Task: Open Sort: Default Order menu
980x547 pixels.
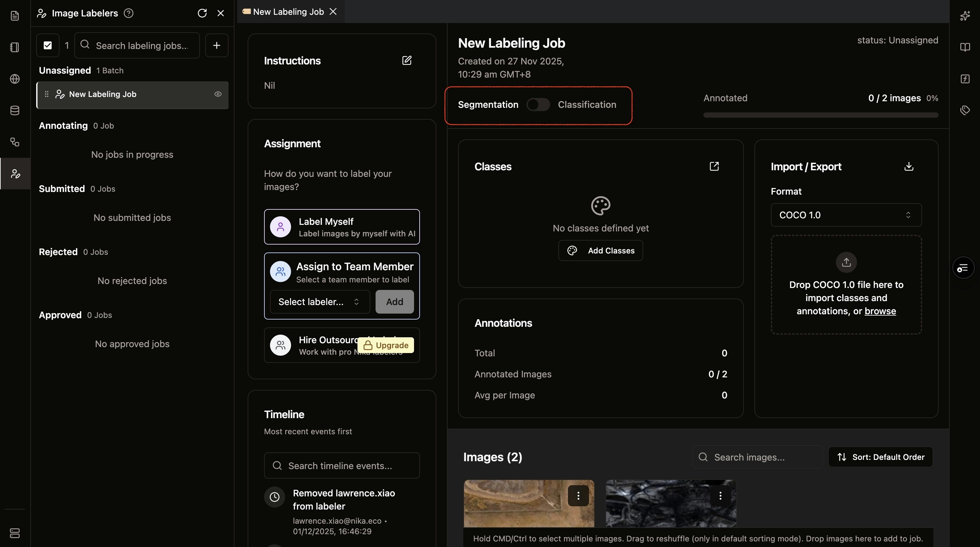Action: 880,457
